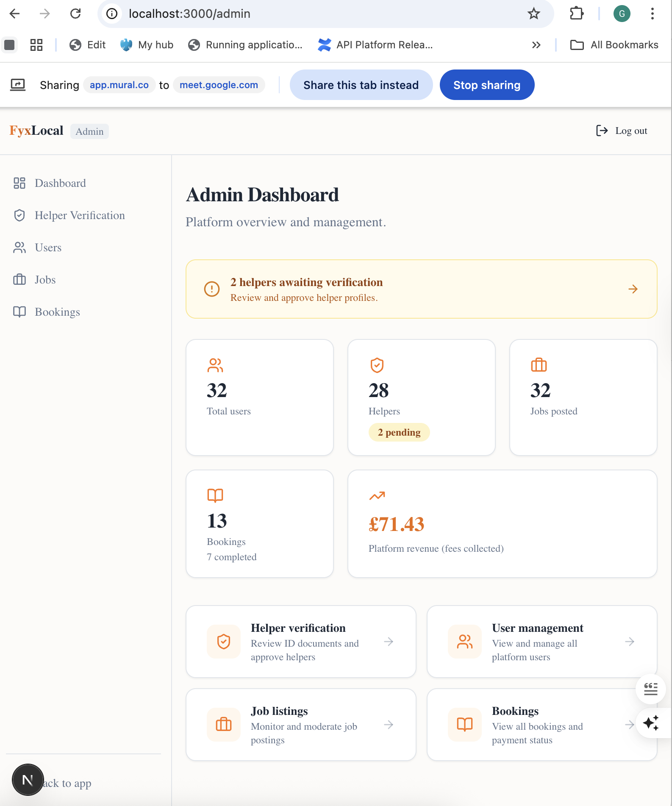This screenshot has height=806, width=672.
Task: Expand hidden bookmarks with double chevron
Action: point(536,45)
